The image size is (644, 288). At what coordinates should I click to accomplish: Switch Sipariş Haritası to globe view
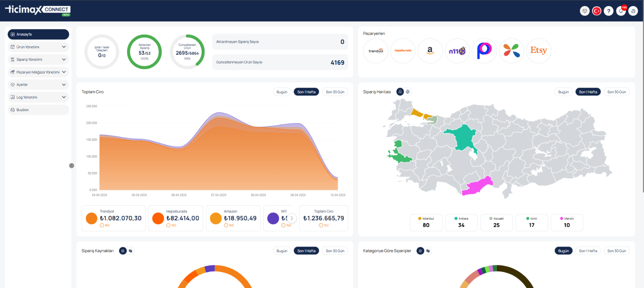click(x=408, y=92)
